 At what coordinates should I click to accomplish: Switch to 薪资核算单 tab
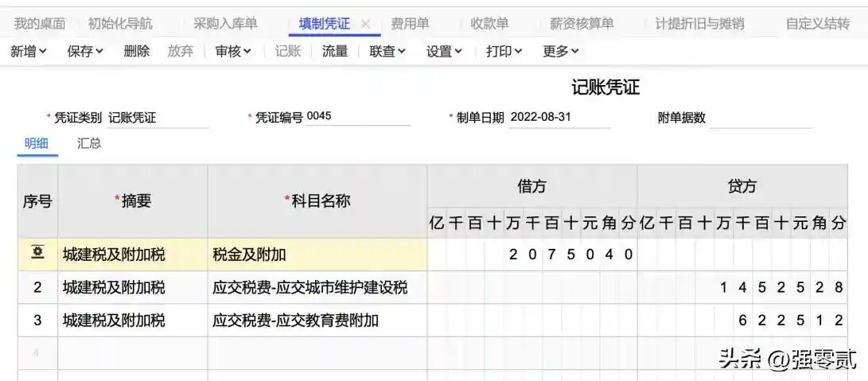click(x=582, y=24)
